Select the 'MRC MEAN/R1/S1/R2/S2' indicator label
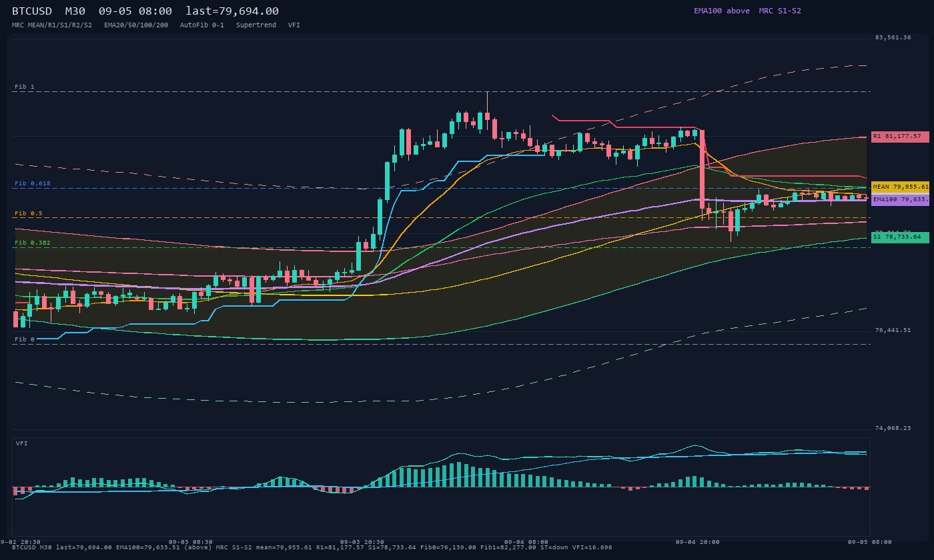 click(x=52, y=25)
